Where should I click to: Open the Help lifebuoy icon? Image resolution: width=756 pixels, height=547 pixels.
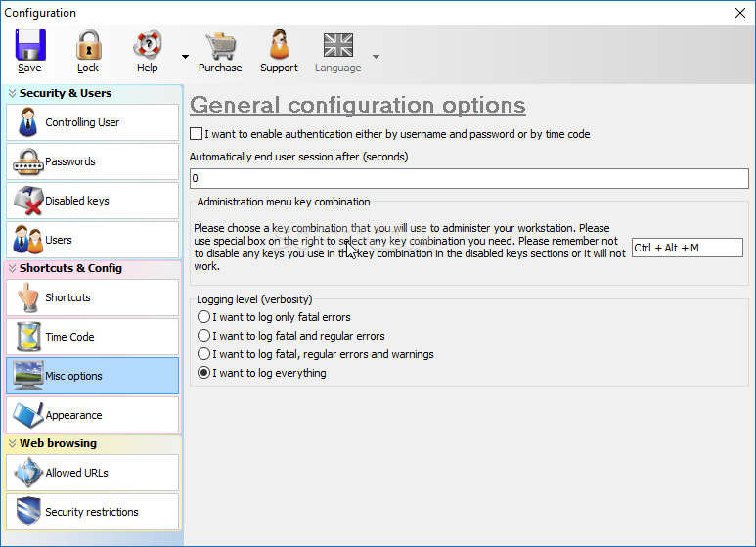click(148, 45)
